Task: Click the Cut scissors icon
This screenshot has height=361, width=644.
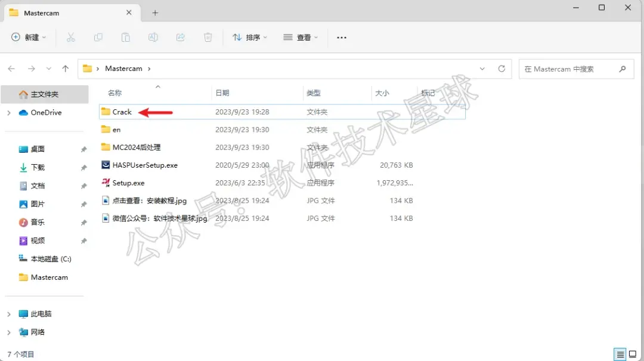Action: pyautogui.click(x=70, y=38)
